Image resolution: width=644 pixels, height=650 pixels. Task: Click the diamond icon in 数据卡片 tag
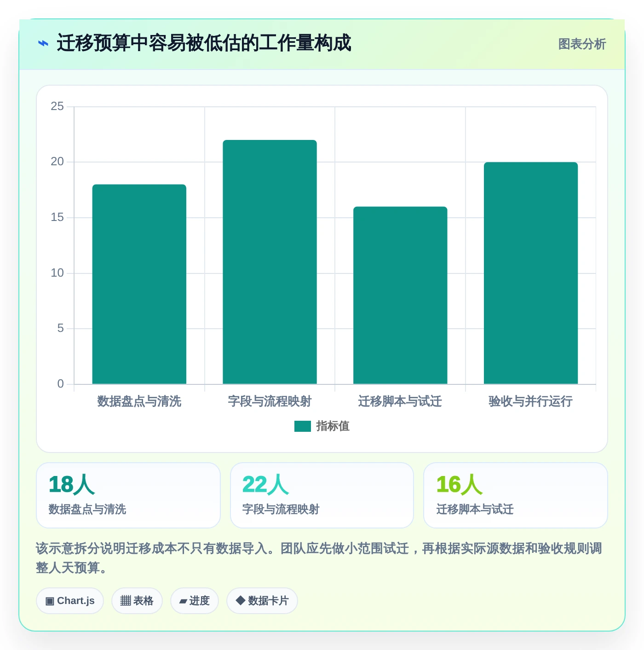tap(240, 600)
